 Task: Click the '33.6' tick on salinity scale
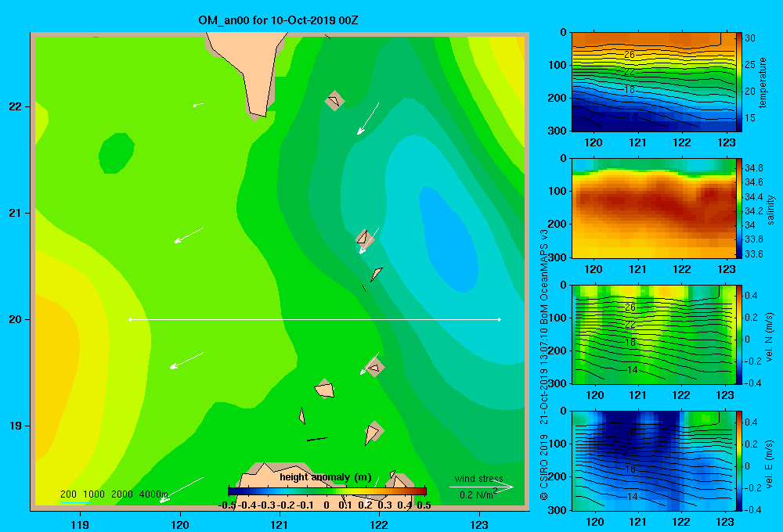[753, 254]
